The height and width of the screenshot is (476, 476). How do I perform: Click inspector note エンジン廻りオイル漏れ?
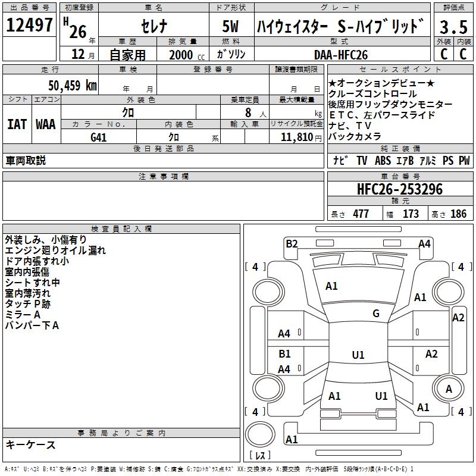click(55, 250)
